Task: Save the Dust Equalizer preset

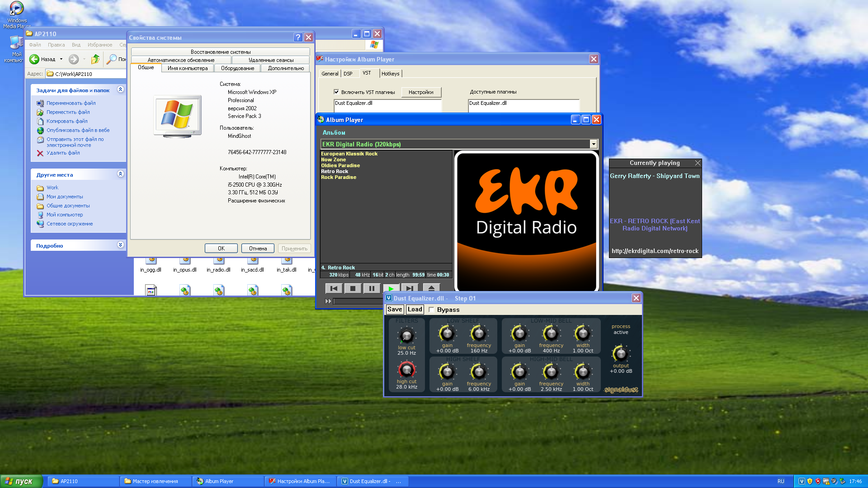Action: pyautogui.click(x=394, y=310)
